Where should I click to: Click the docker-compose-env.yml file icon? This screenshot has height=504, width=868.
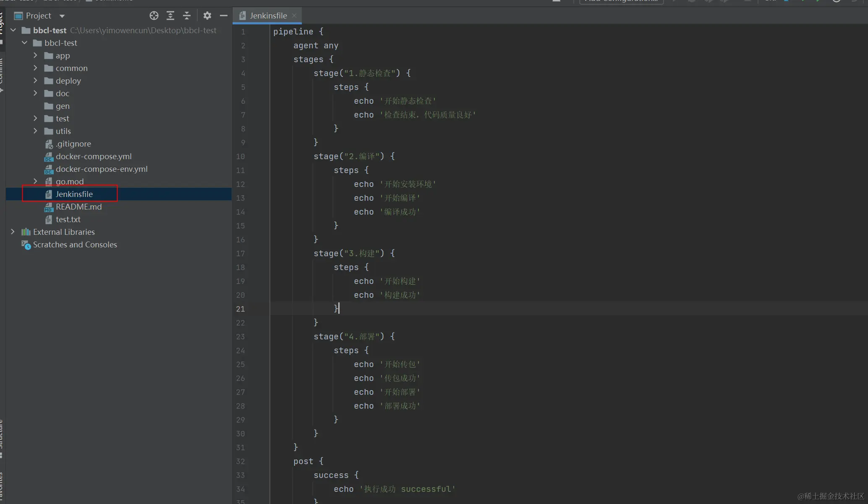point(49,169)
